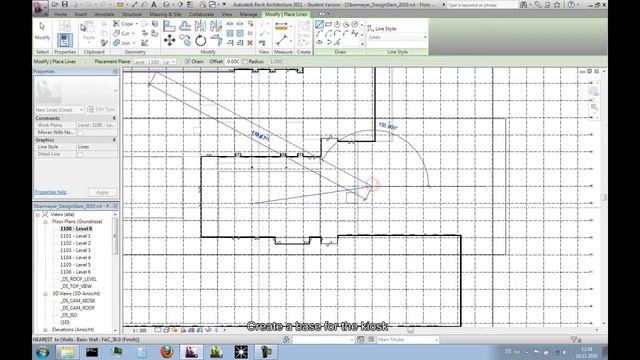The width and height of the screenshot is (640, 360).
Task: Select the Copy tool icon in Modify panel
Action: pyautogui.click(x=185, y=40)
